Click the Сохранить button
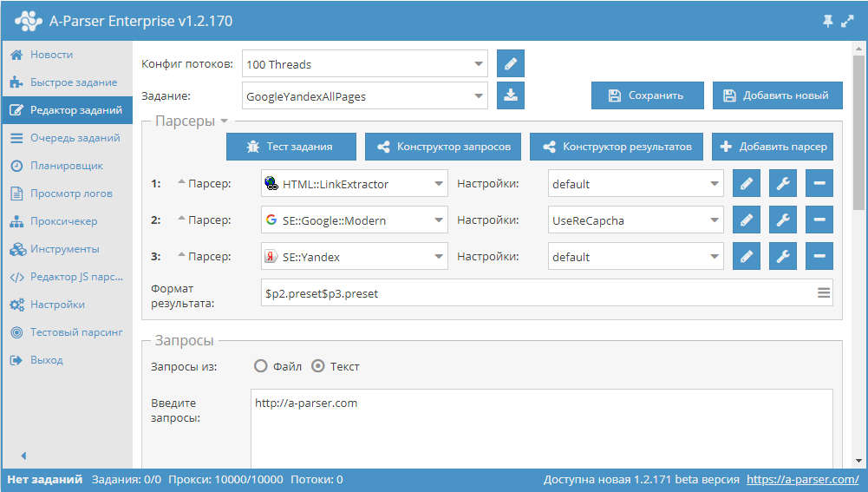The height and width of the screenshot is (492, 868). coord(647,95)
